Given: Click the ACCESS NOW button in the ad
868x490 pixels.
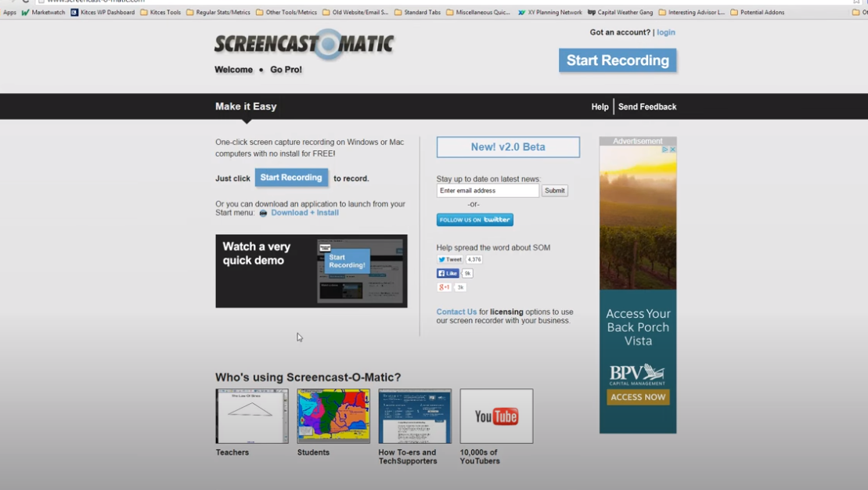Looking at the screenshot, I should 637,397.
